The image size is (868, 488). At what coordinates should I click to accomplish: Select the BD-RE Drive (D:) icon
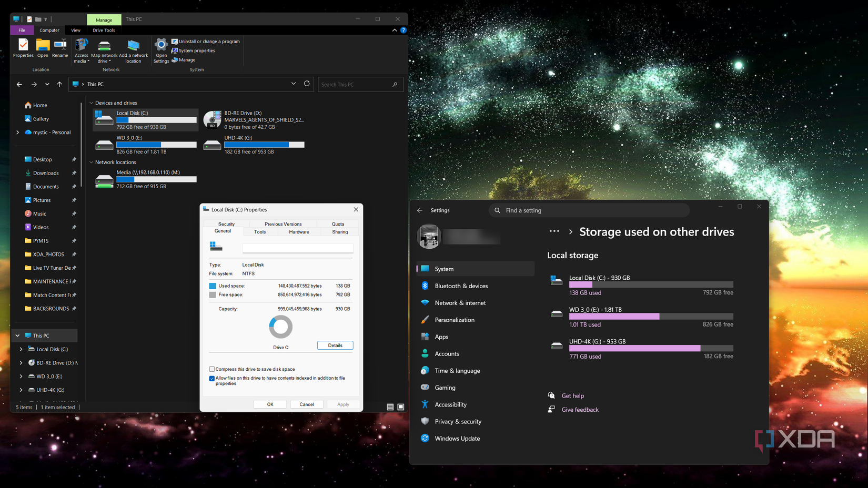(x=213, y=120)
